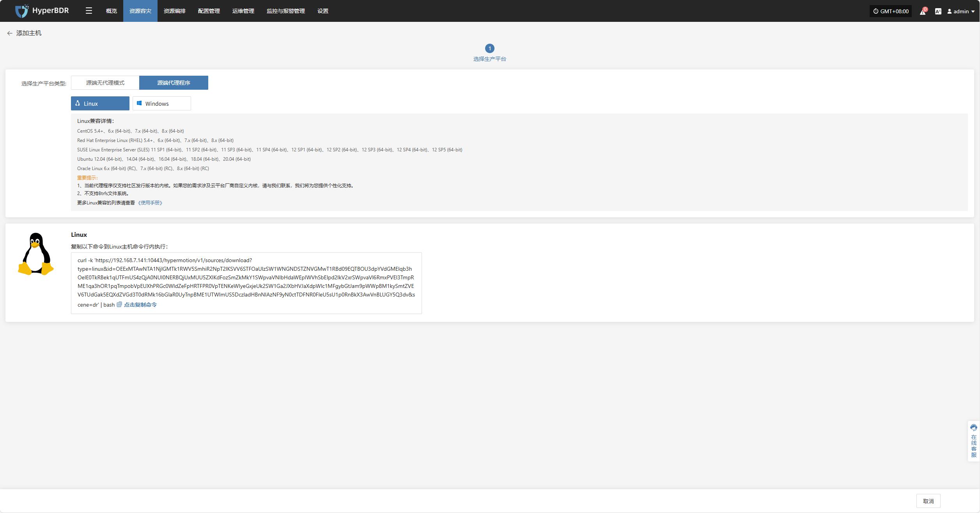Viewport: 980px width, 513px height.
Task: Select 源端无代理模式 platform type
Action: pos(105,83)
